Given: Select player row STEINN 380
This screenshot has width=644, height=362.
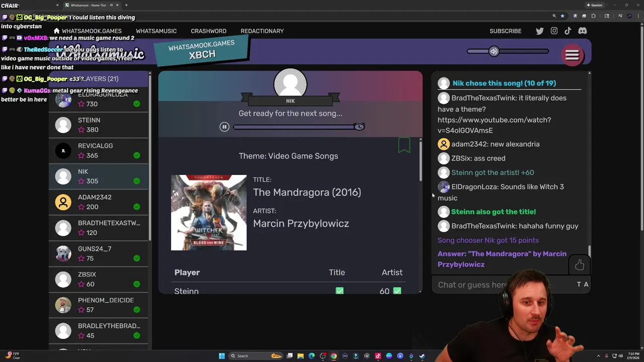Looking at the screenshot, I should point(99,125).
